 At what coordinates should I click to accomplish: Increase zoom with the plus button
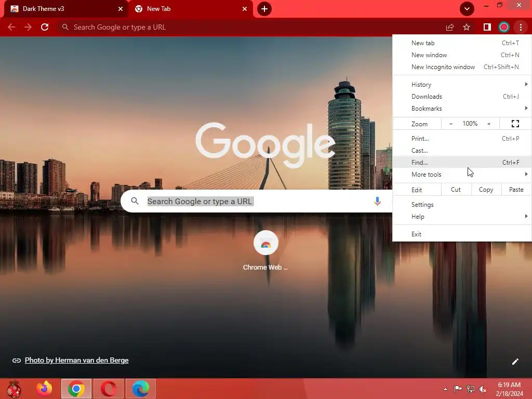coord(489,124)
